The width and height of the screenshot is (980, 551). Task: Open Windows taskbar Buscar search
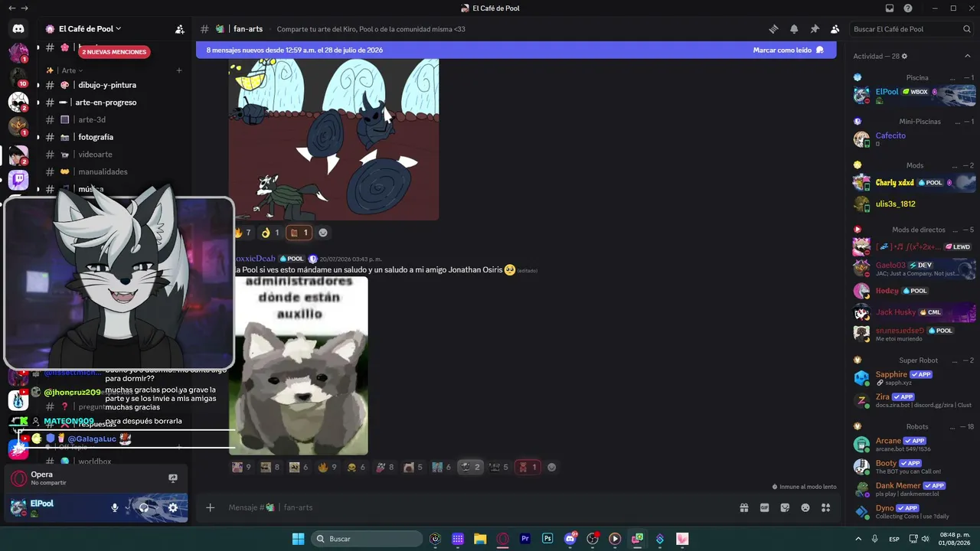tap(367, 539)
